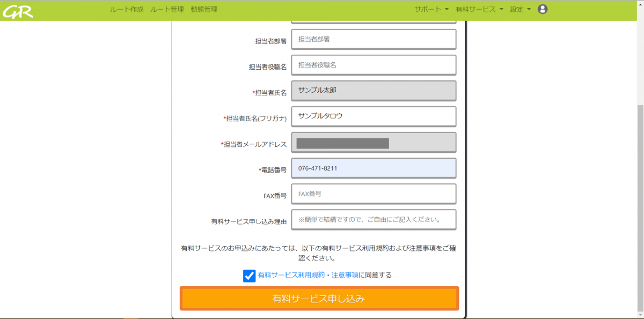Image resolution: width=644 pixels, height=319 pixels.
Task: Focus the 有料サービス申し込み理由 field
Action: 374,220
